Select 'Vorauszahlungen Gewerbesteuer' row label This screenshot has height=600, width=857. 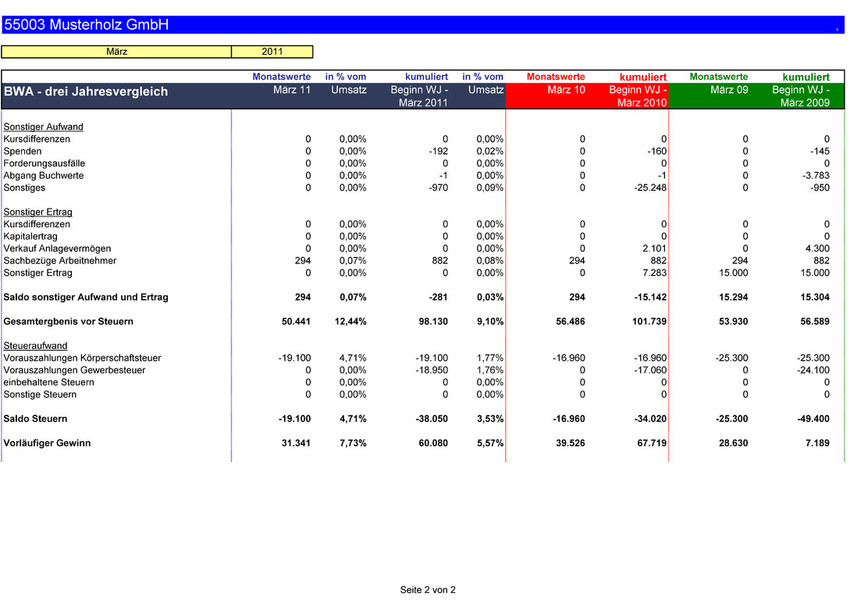click(74, 370)
